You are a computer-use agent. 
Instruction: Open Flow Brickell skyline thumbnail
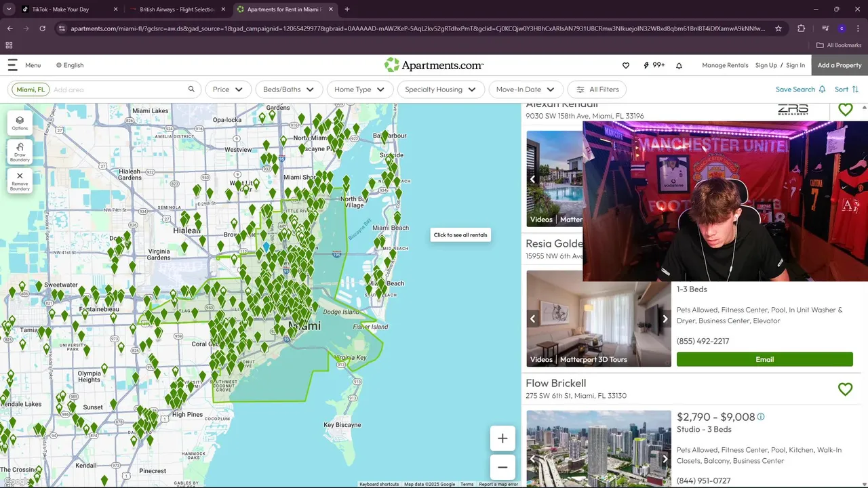click(599, 449)
